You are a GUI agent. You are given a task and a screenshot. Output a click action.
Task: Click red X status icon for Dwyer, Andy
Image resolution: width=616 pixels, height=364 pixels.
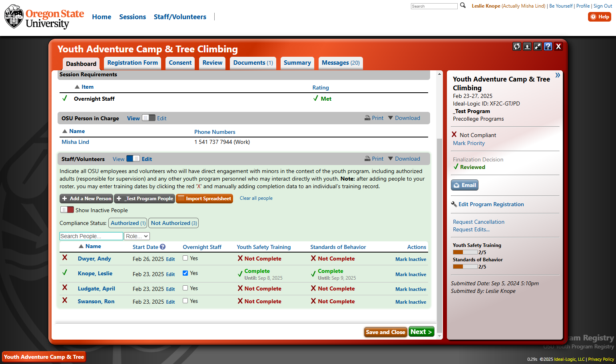pyautogui.click(x=65, y=258)
